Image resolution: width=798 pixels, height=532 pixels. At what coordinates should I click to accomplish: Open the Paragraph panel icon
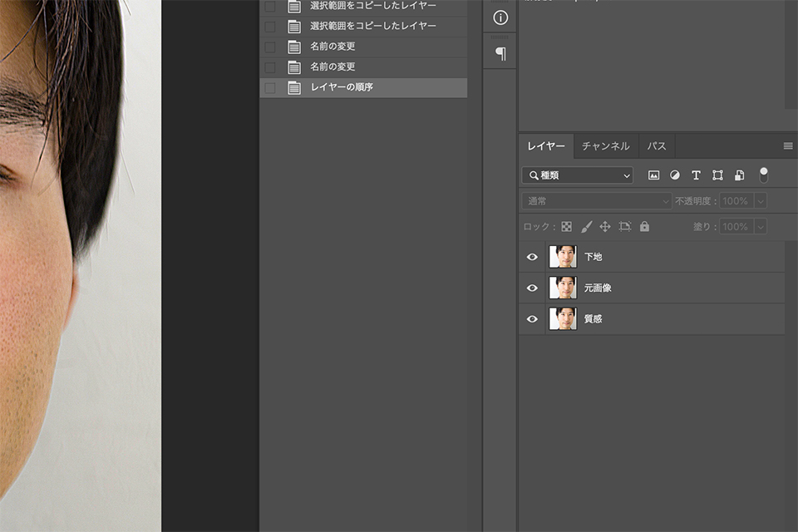point(500,53)
